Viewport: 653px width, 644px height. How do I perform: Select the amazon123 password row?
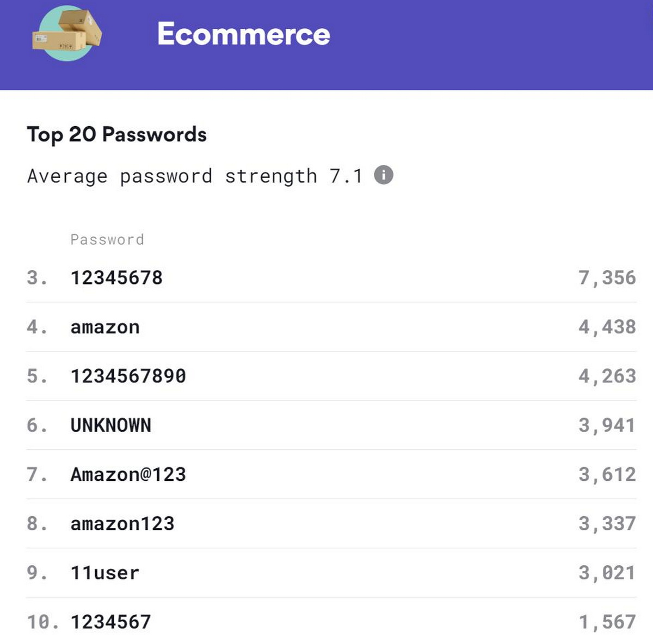[x=122, y=524]
